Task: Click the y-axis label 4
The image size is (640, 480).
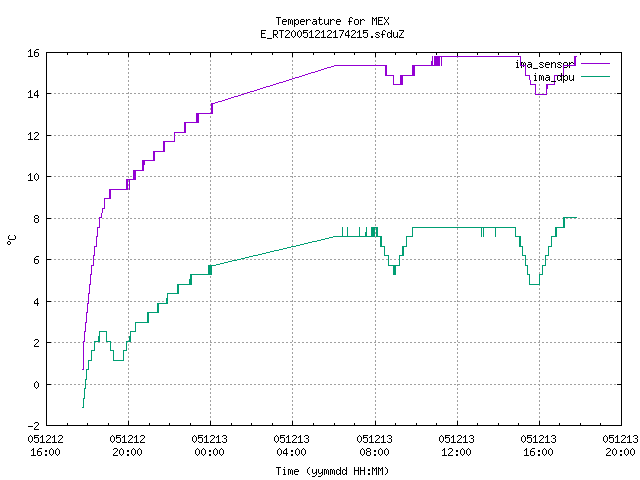Action: coord(36,302)
